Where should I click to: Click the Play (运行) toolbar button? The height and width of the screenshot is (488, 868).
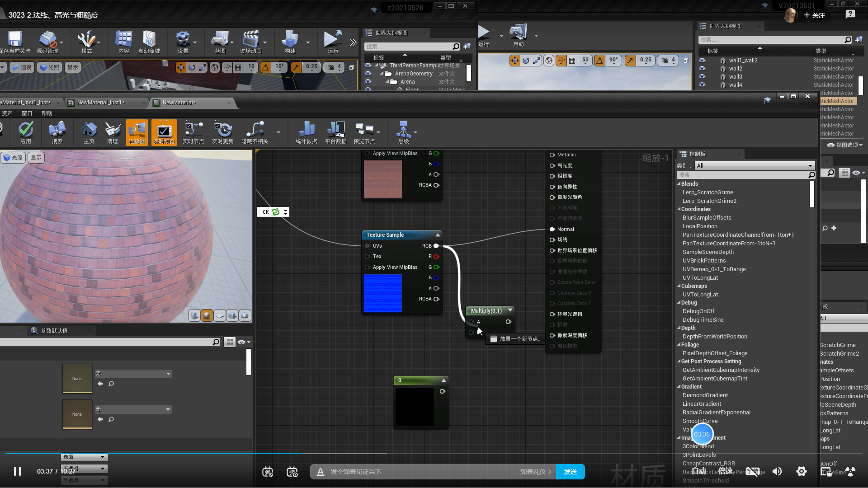point(333,42)
